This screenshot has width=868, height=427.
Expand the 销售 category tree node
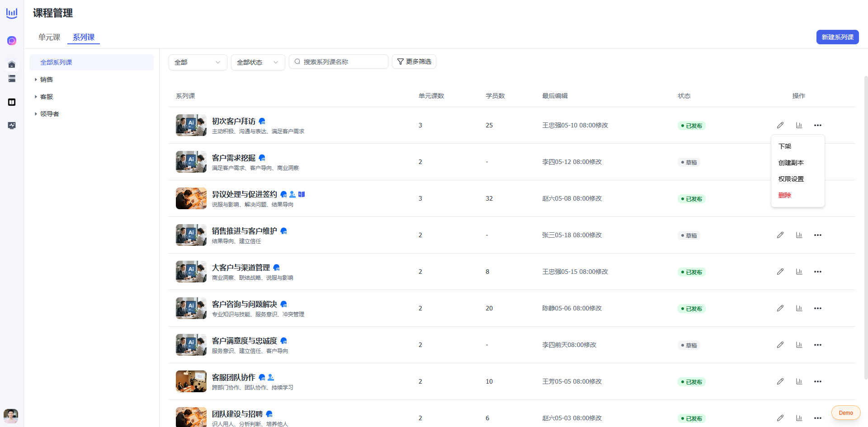click(x=36, y=80)
